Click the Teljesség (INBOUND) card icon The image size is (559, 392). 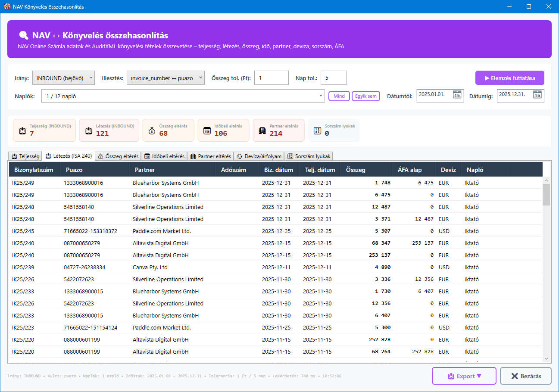[22, 131]
